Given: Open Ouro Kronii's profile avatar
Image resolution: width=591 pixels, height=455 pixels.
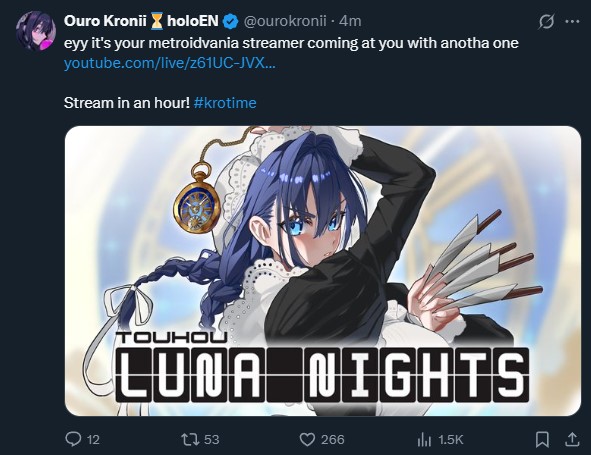Looking at the screenshot, I should 36,31.
